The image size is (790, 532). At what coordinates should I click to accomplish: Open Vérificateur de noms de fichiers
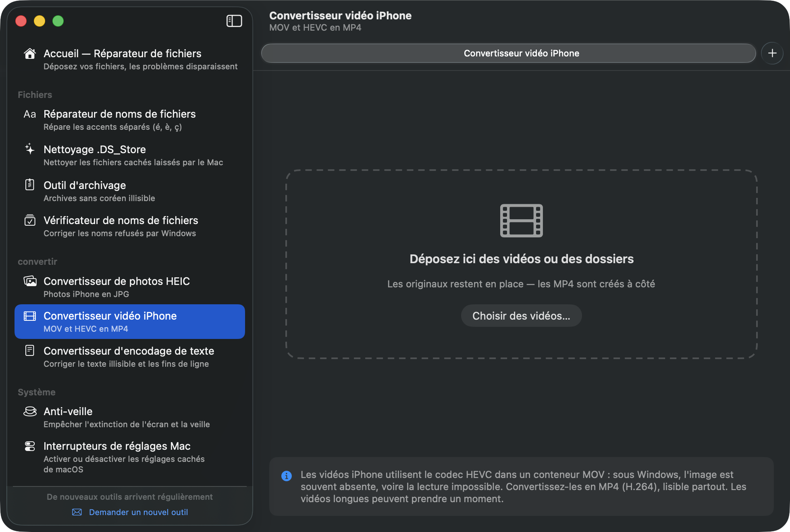pos(130,227)
